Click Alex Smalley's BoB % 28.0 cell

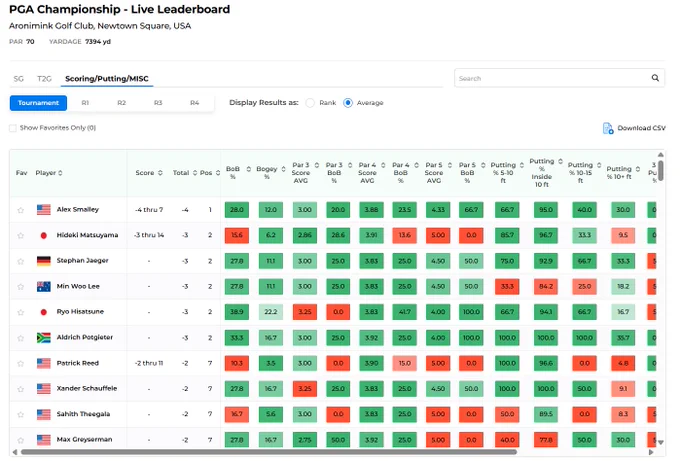237,210
